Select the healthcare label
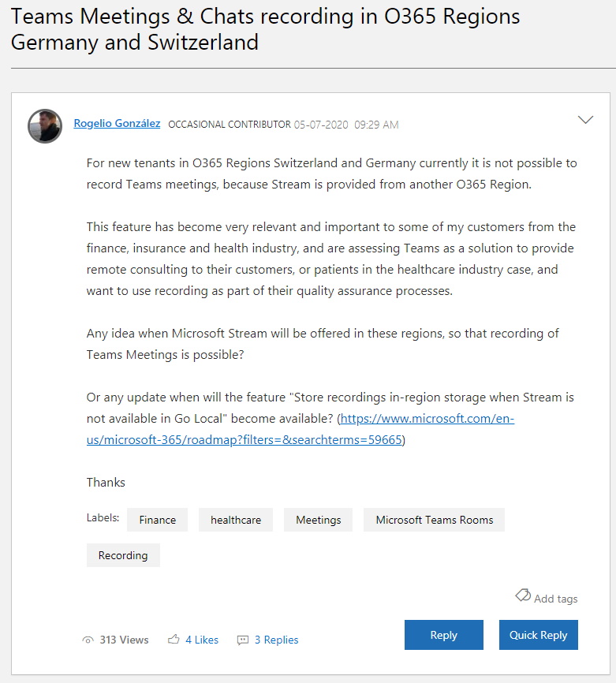This screenshot has width=616, height=683. tap(236, 520)
